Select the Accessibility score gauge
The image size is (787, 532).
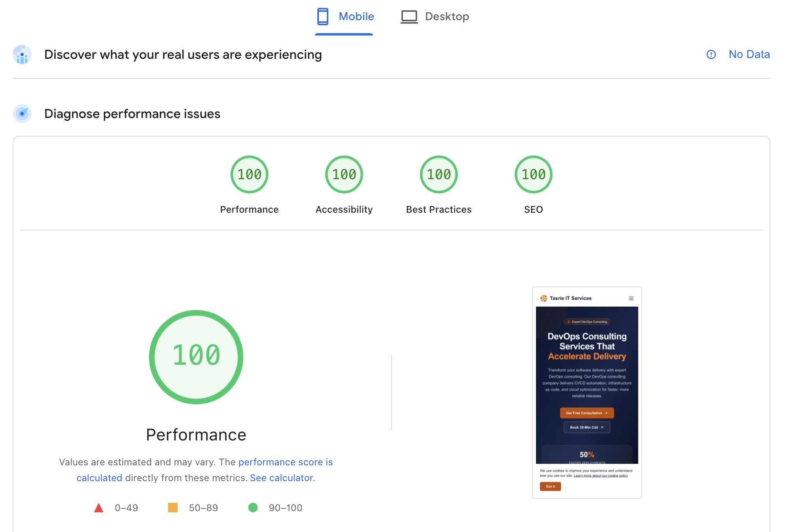pos(344,174)
